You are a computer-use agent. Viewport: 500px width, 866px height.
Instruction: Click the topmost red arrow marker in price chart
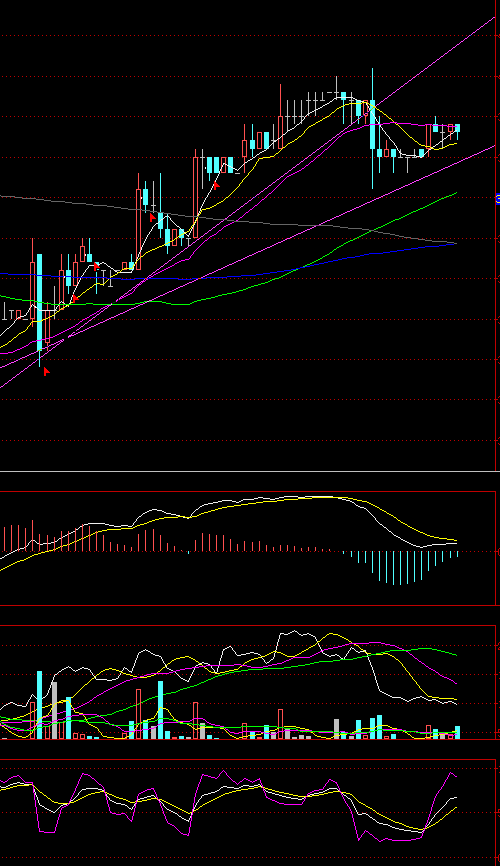click(217, 186)
